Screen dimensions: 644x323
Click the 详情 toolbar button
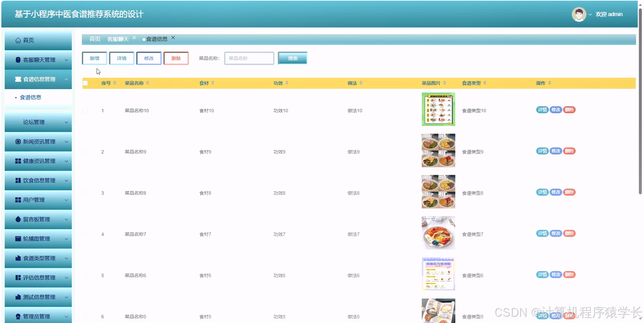[122, 58]
